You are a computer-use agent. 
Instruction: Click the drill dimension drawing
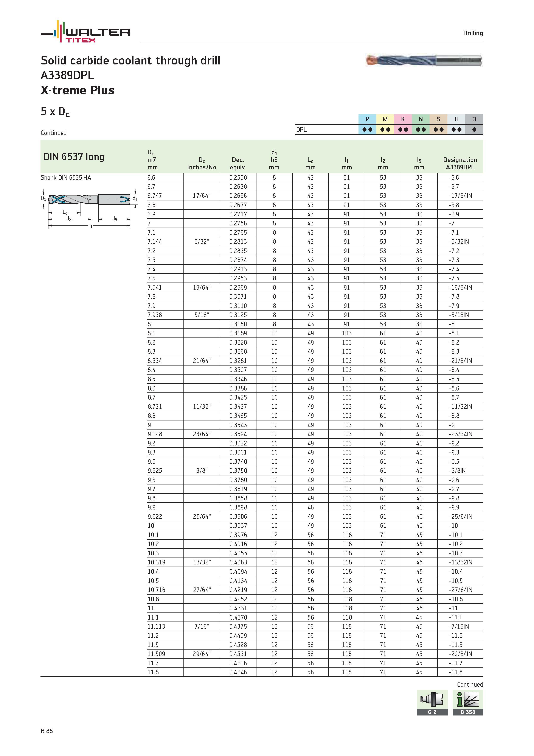pos(89,208)
